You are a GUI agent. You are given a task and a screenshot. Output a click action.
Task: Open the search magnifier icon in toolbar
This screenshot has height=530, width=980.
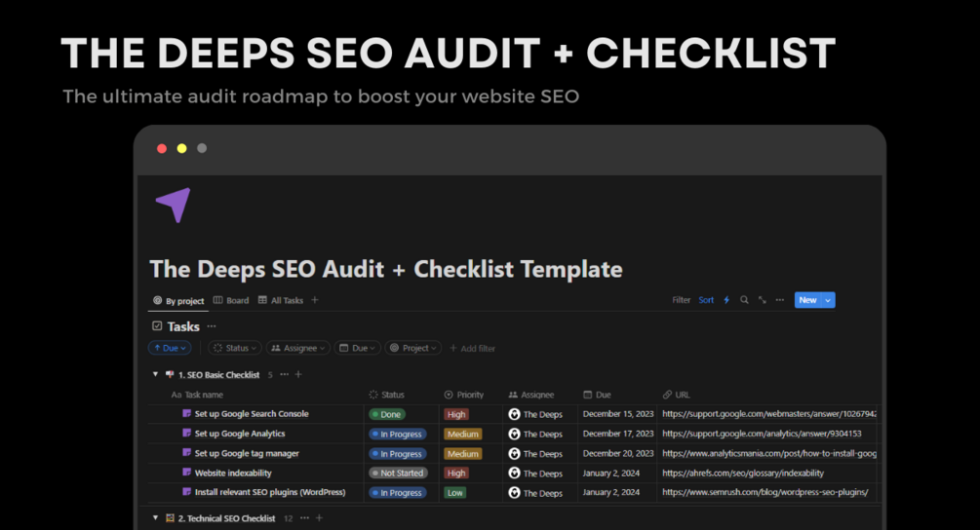[x=744, y=300]
